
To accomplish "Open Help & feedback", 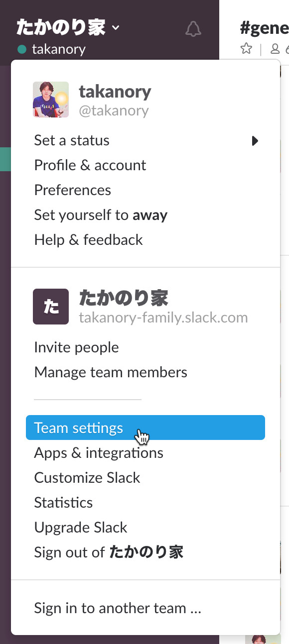I will tap(89, 240).
